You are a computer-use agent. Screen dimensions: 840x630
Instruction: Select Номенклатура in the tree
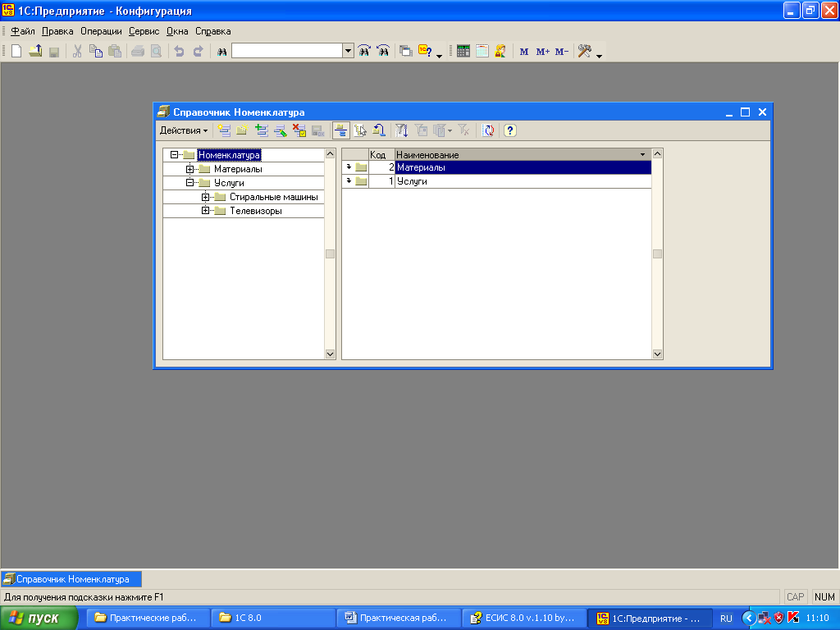coord(230,155)
